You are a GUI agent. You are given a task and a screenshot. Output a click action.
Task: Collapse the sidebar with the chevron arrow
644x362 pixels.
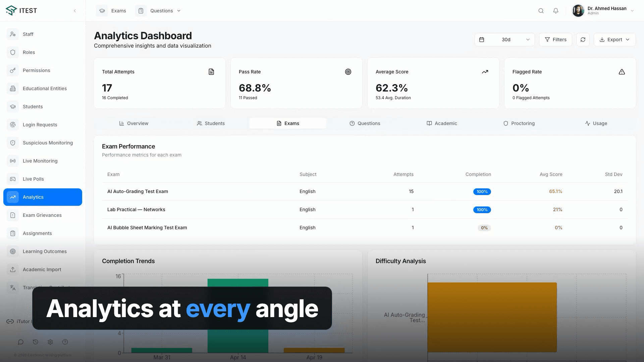75,11
